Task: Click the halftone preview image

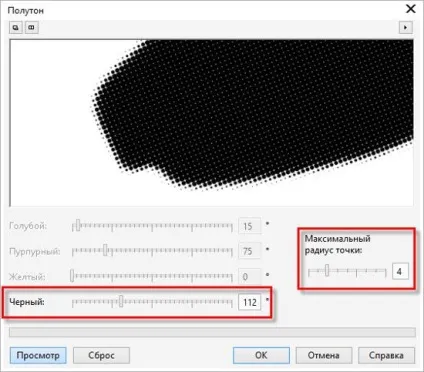Action: point(212,123)
